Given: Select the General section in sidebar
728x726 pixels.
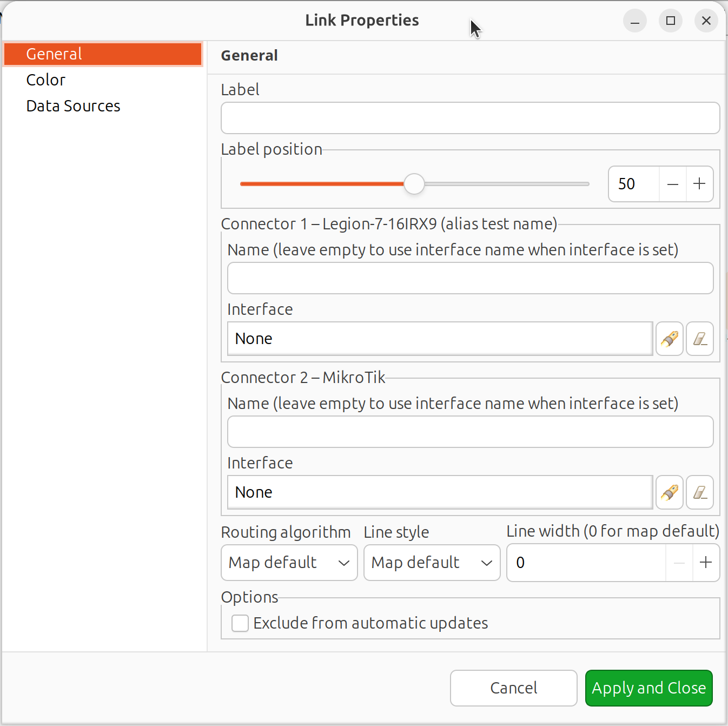Looking at the screenshot, I should pyautogui.click(x=54, y=54).
